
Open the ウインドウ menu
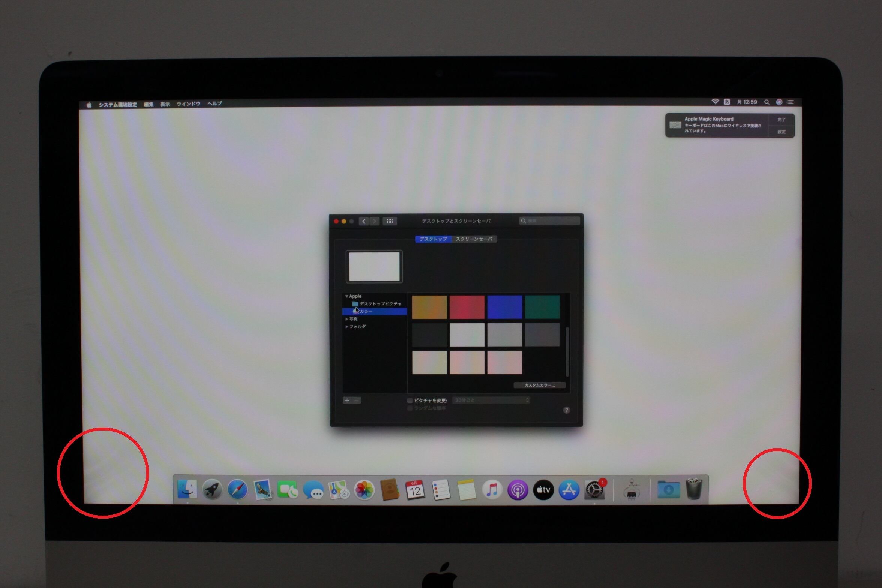point(188,104)
